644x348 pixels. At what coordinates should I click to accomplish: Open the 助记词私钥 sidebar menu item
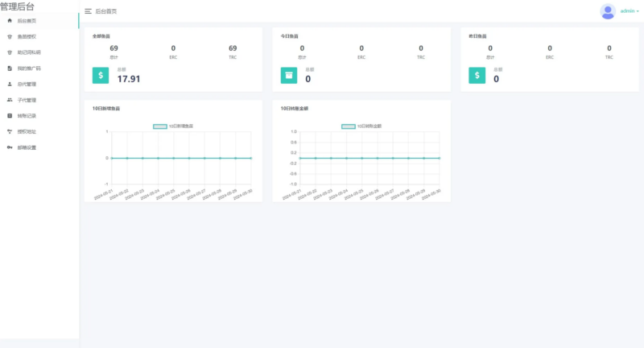pyautogui.click(x=29, y=52)
